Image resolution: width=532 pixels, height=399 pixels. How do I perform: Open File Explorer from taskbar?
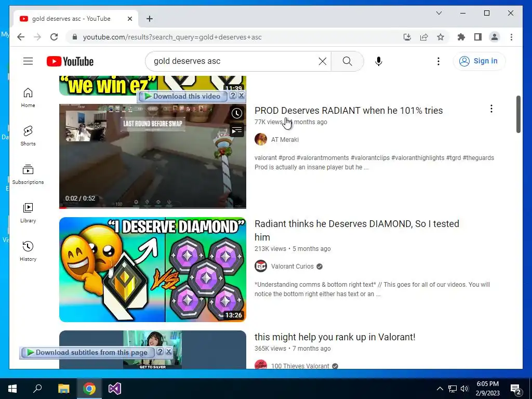63,389
